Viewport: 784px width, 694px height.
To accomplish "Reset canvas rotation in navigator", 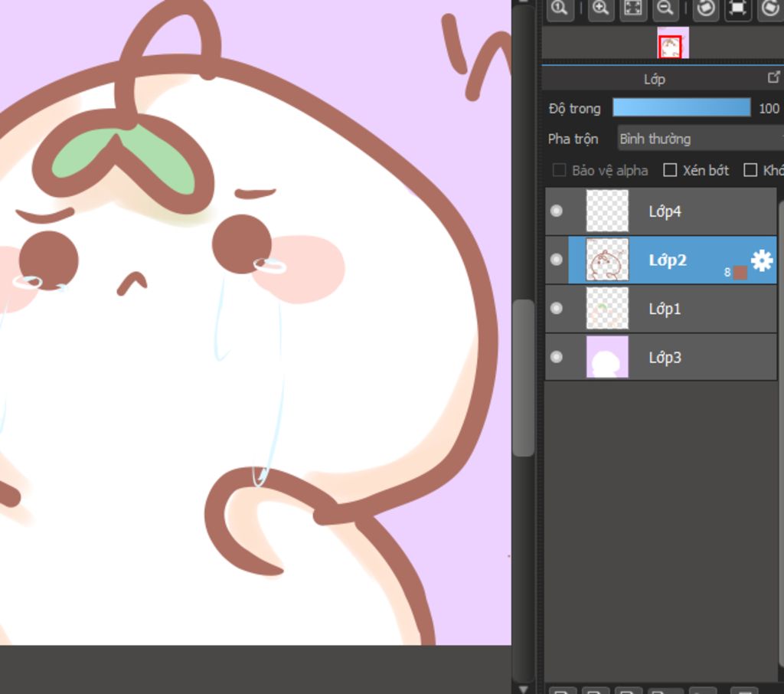I will [x=738, y=8].
